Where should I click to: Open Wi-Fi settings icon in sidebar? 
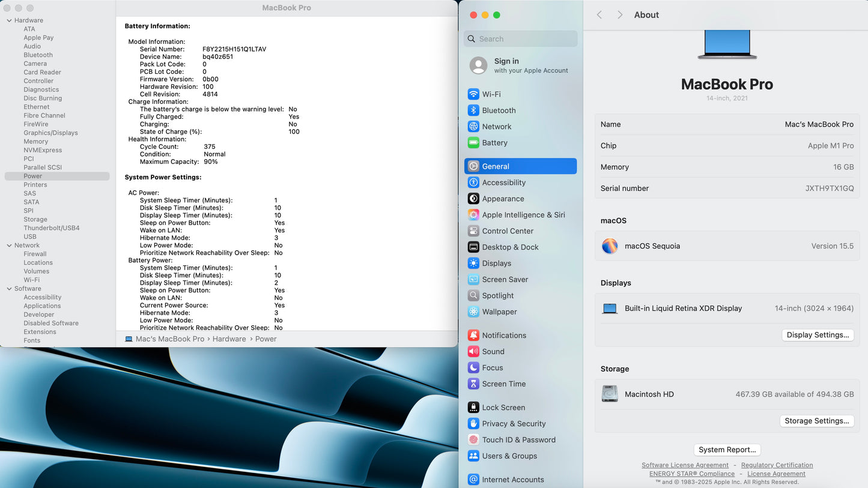pyautogui.click(x=473, y=94)
